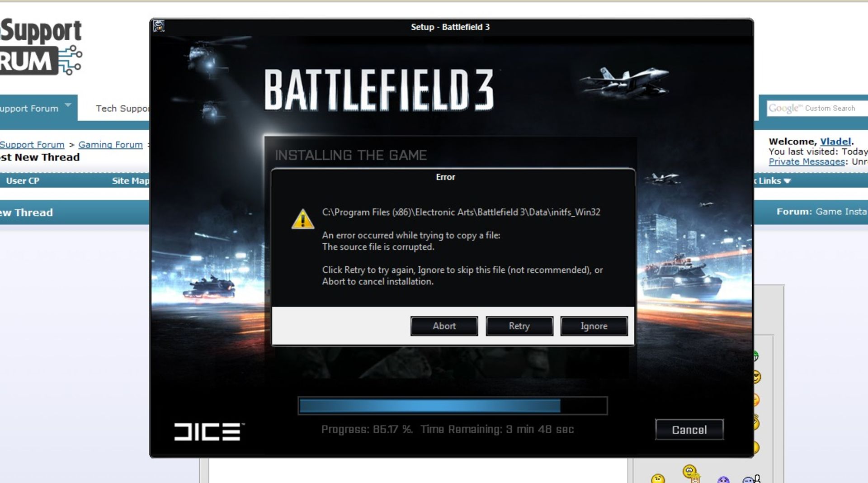Image resolution: width=868 pixels, height=483 pixels.
Task: Open User CP in forum navbar
Action: pos(23,181)
